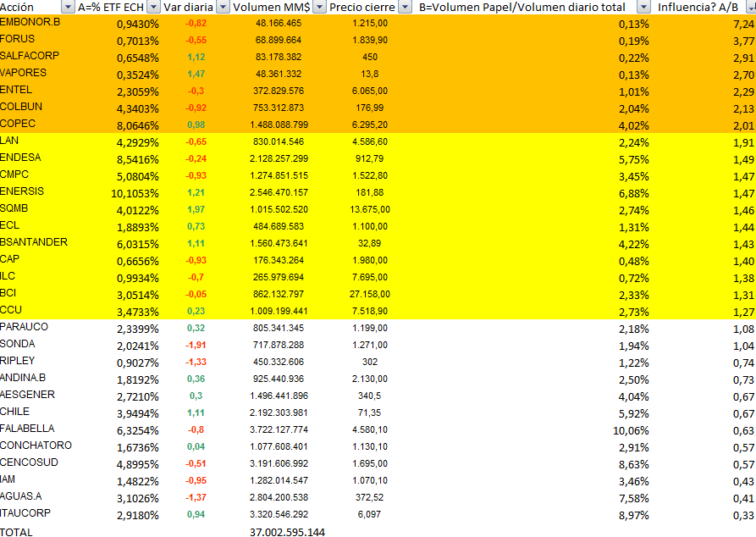Select the LAN cell
Viewport: 756px width, 537px height.
9,141
